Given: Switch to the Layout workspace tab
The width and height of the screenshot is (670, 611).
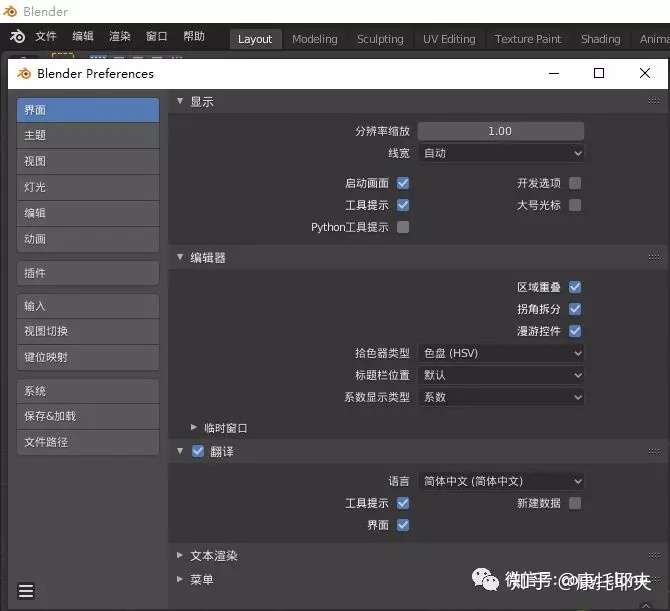Looking at the screenshot, I should (x=255, y=39).
